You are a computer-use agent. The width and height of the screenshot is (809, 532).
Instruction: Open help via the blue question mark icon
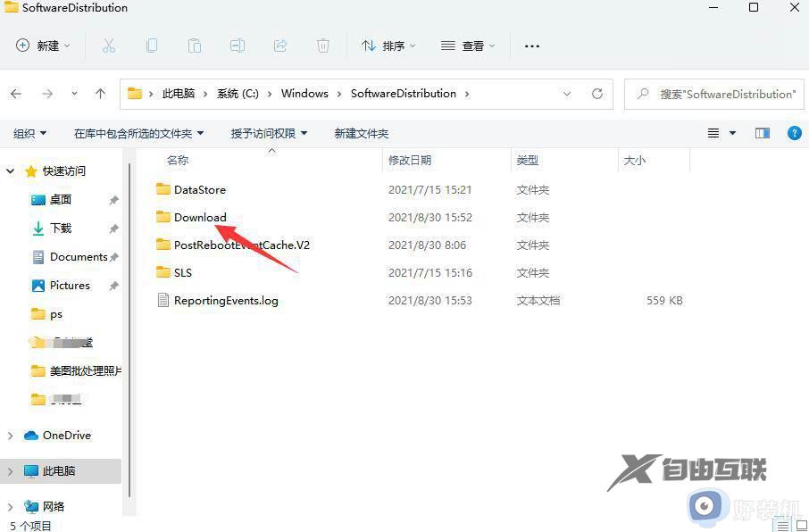pos(795,133)
